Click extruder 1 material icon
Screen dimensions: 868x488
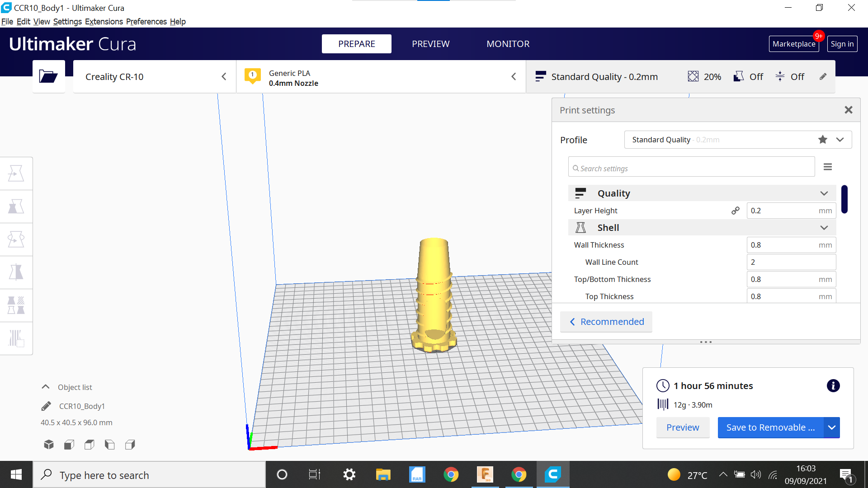point(253,76)
